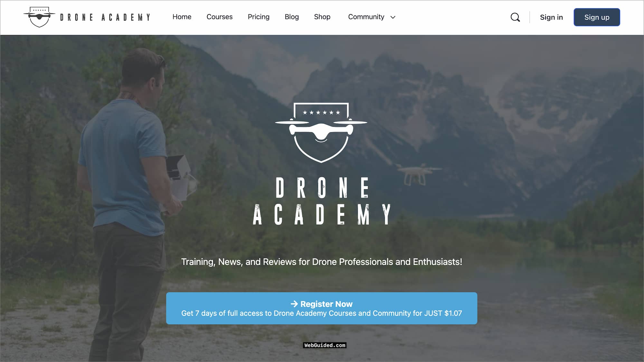Toggle the Sign up account creation button
This screenshot has width=644, height=362.
[597, 17]
